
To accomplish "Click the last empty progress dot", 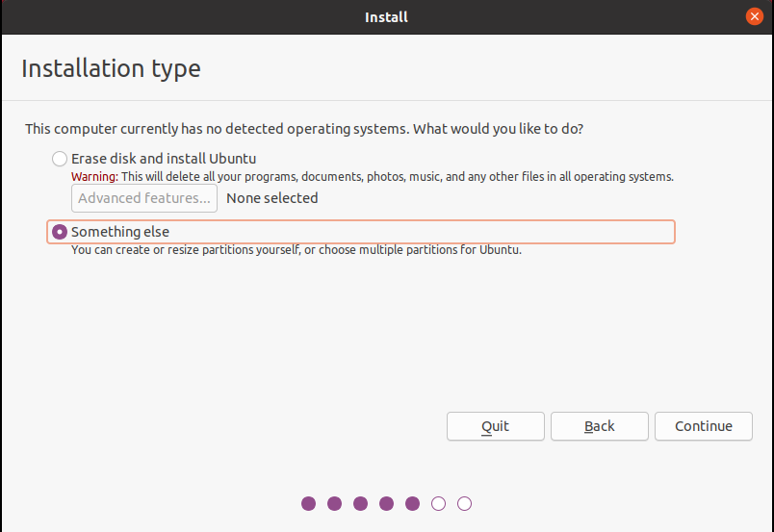I will tap(464, 503).
